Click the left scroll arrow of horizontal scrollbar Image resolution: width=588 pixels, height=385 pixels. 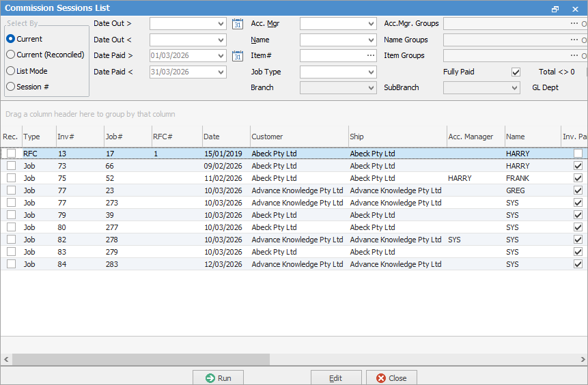point(6,359)
